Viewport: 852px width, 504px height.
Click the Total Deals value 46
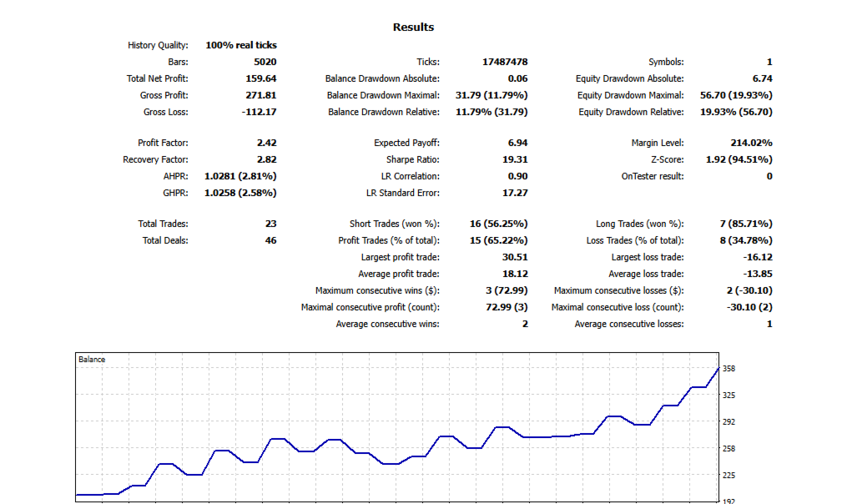[270, 240]
